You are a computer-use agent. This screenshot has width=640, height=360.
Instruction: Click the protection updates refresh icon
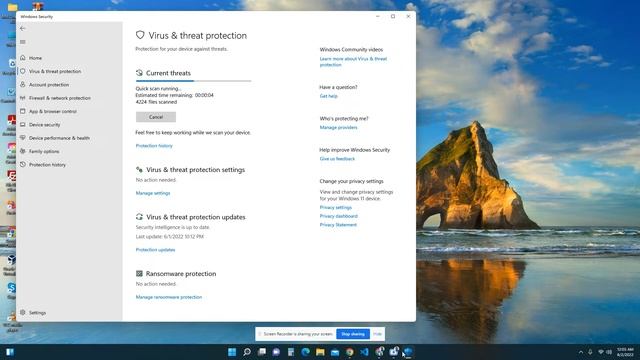click(x=139, y=217)
